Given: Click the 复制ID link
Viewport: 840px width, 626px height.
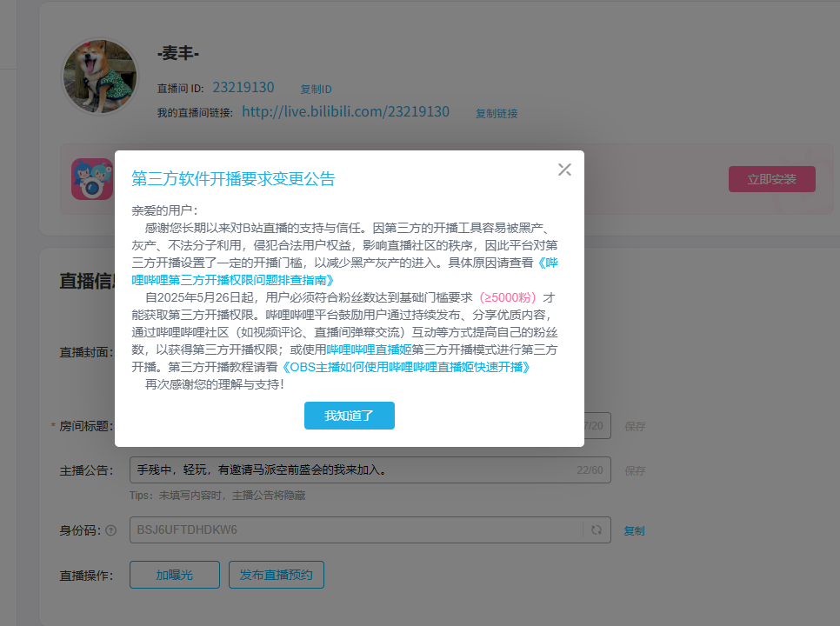Looking at the screenshot, I should pyautogui.click(x=316, y=89).
